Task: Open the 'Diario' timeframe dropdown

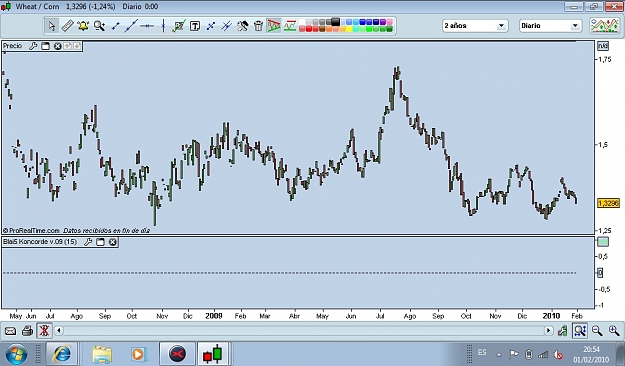Action: pyautogui.click(x=550, y=26)
